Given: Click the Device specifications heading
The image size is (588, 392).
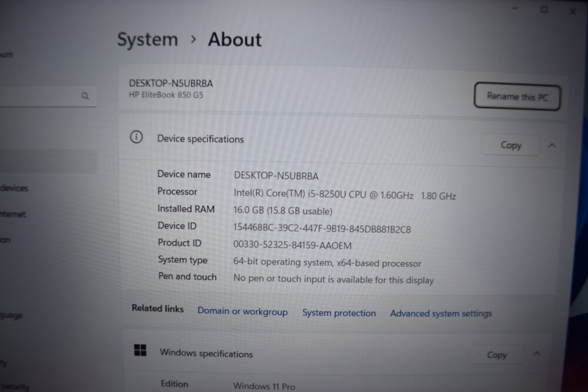Looking at the screenshot, I should pyautogui.click(x=201, y=139).
